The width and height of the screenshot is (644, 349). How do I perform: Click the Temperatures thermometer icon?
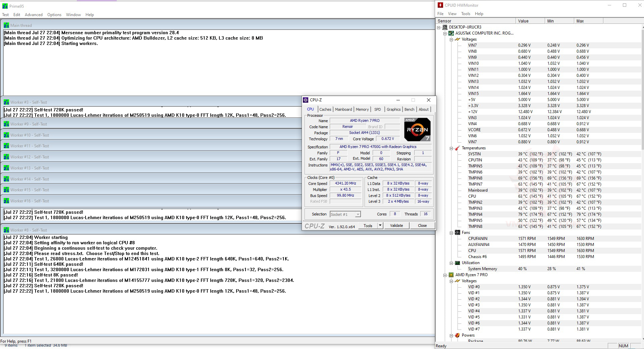[x=458, y=148]
